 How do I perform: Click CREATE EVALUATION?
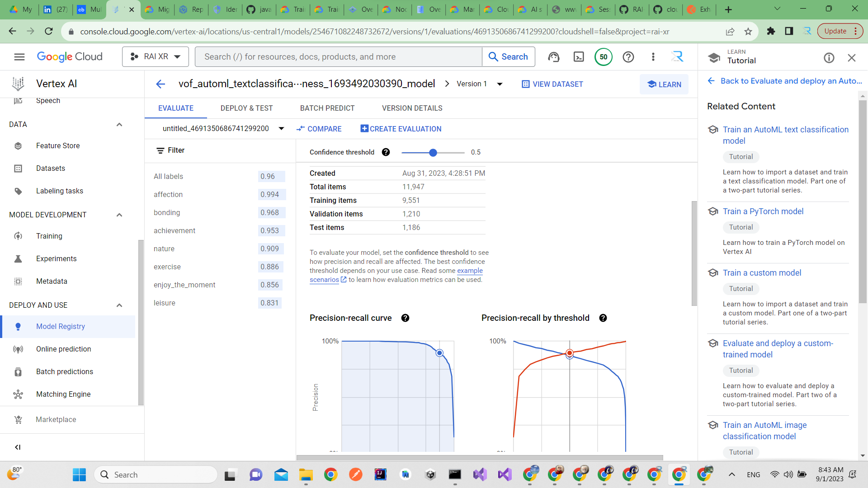401,129
